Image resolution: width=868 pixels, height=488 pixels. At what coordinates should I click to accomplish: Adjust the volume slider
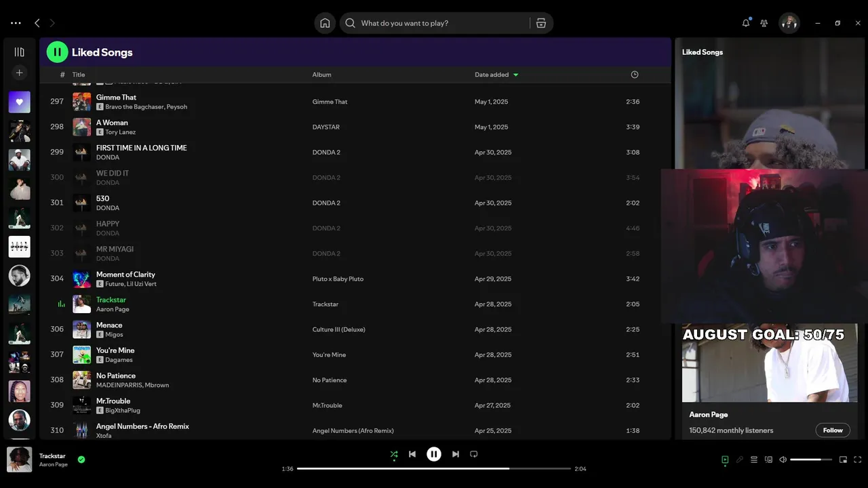pyautogui.click(x=810, y=460)
